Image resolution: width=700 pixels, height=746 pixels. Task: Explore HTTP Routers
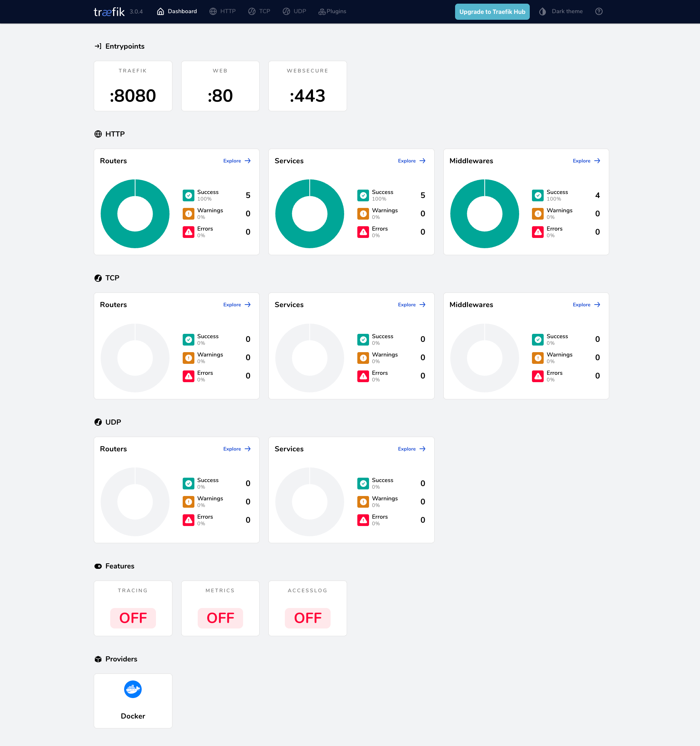pos(237,161)
